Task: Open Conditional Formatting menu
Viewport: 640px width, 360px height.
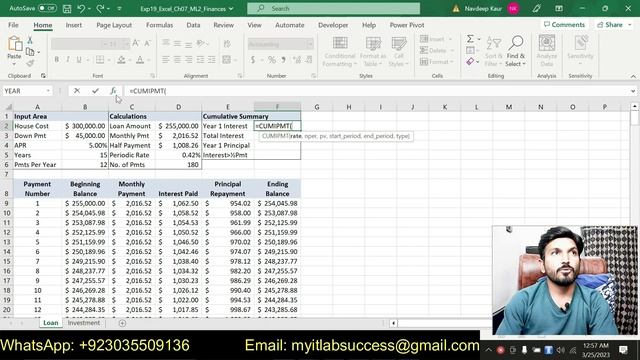Action: pyautogui.click(x=340, y=52)
